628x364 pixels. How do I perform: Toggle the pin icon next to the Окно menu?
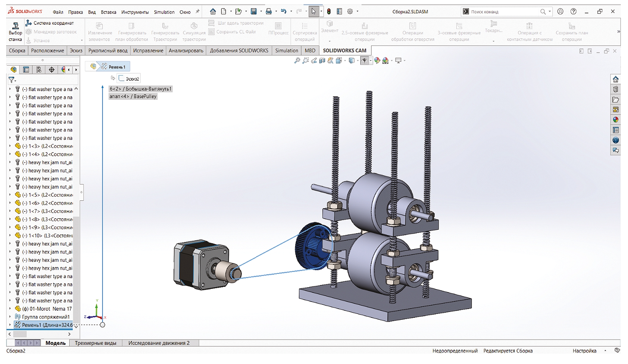click(x=197, y=12)
